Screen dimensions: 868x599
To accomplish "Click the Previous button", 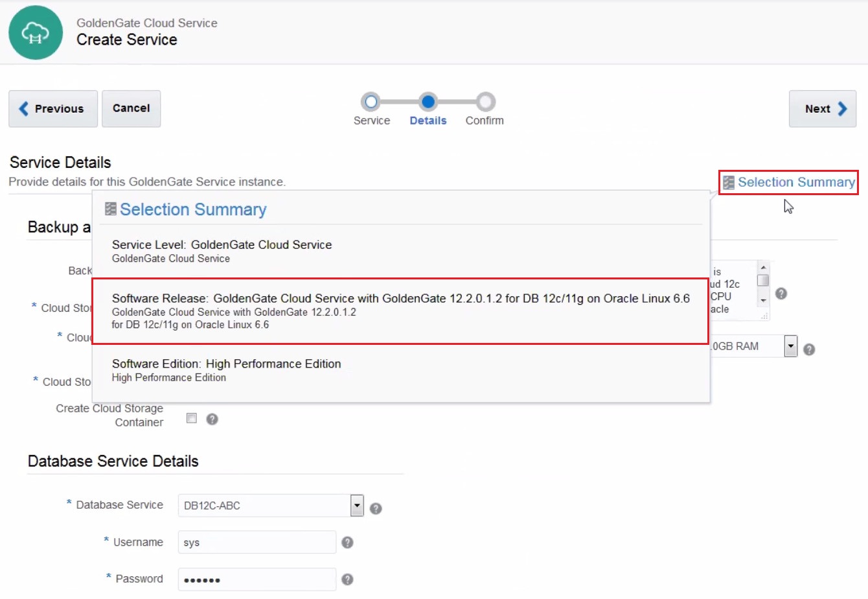I will (53, 109).
